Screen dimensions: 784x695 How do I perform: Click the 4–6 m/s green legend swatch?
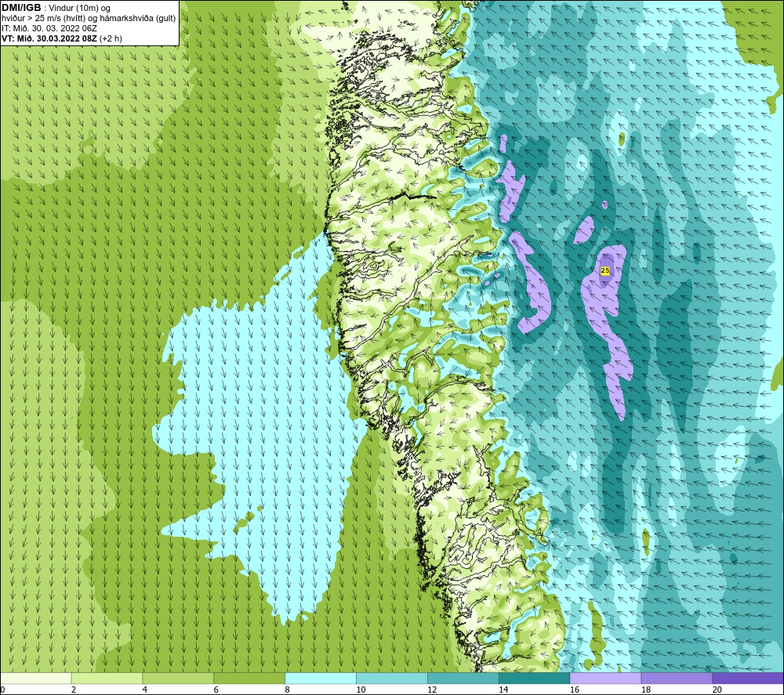tap(178, 678)
